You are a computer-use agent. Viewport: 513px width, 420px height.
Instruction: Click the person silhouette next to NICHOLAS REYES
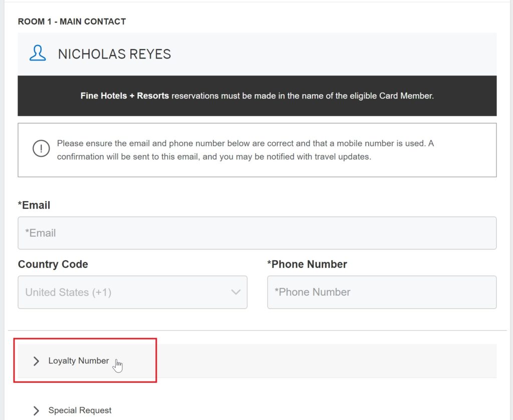(39, 54)
